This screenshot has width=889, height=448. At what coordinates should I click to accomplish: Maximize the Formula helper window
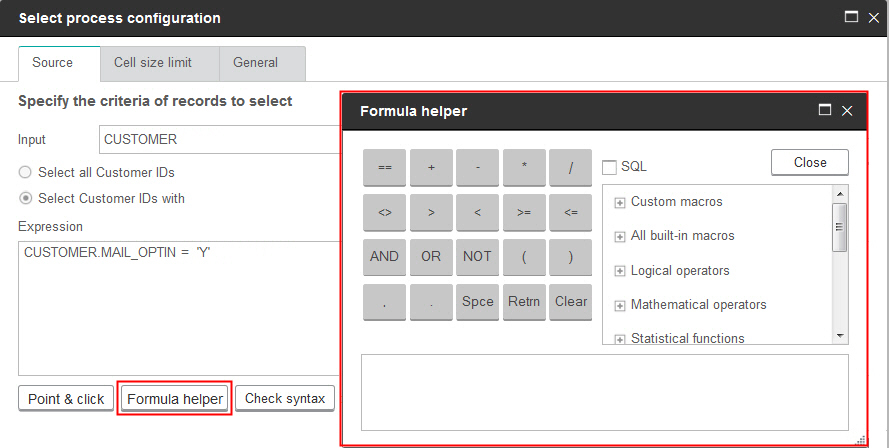pos(825,111)
